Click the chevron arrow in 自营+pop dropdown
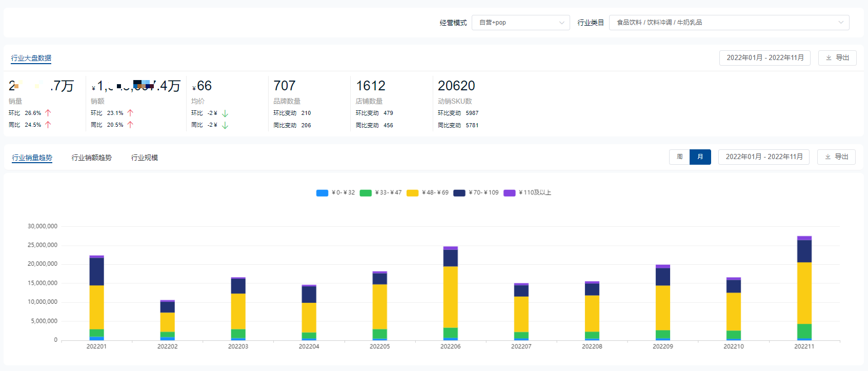 tap(561, 23)
